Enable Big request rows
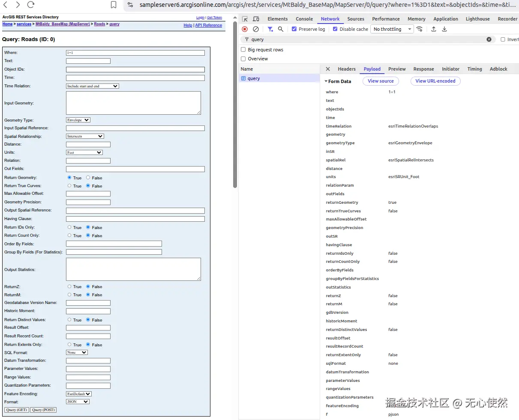 (x=243, y=50)
